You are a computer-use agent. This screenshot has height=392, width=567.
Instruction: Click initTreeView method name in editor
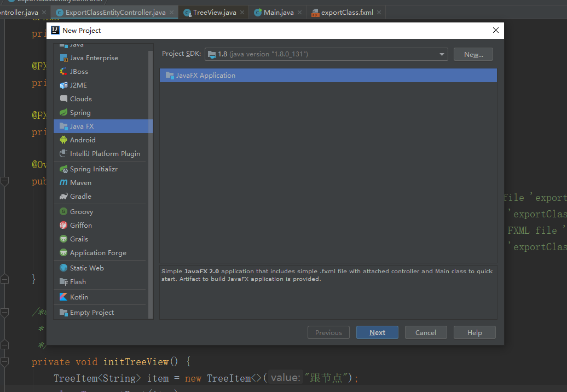click(x=136, y=362)
